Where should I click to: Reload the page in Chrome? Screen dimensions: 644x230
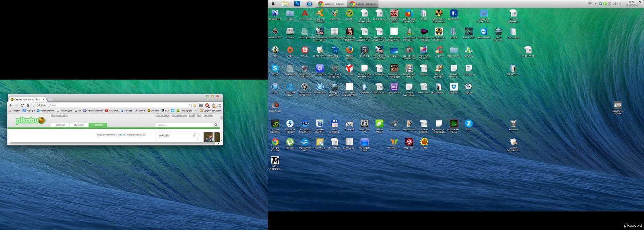(x=22, y=105)
